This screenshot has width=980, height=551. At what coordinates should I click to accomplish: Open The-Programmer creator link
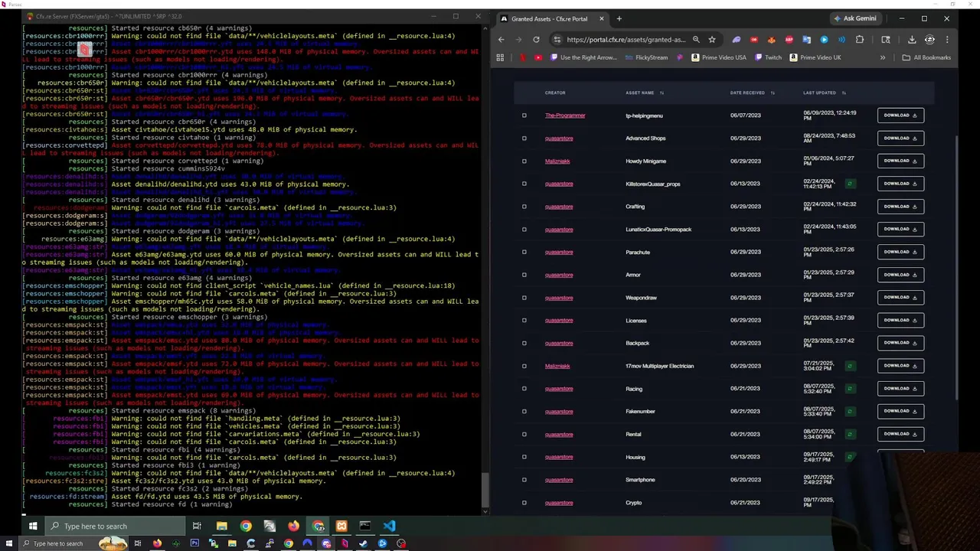tap(565, 116)
